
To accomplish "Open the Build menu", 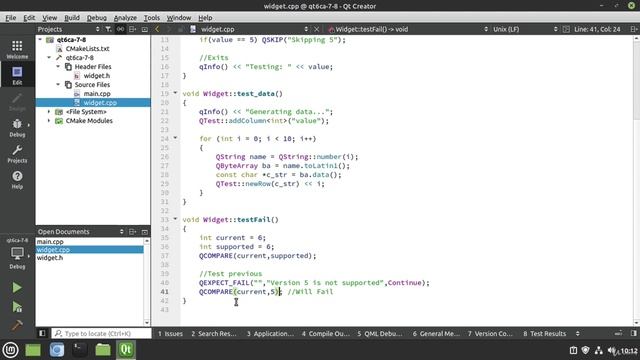I will (72, 18).
